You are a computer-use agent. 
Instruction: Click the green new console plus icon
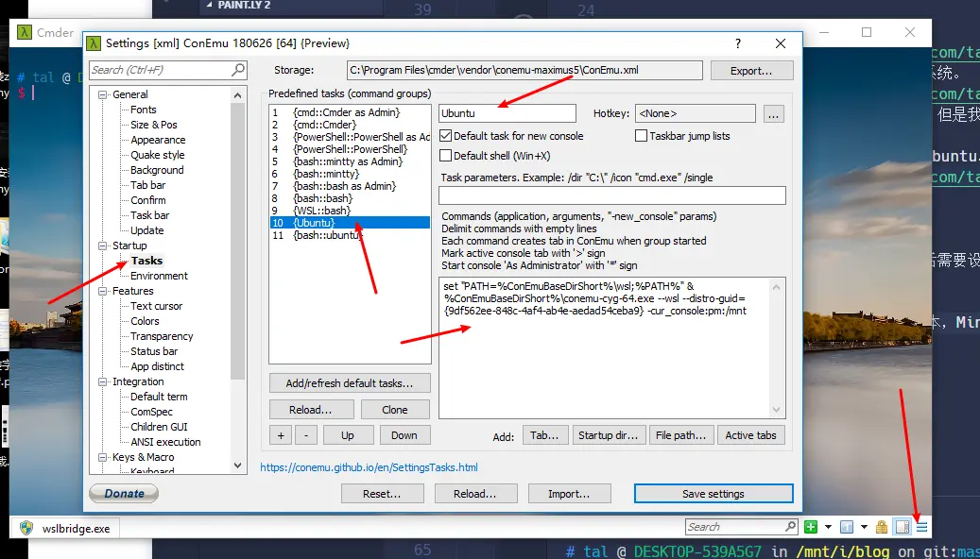[811, 527]
